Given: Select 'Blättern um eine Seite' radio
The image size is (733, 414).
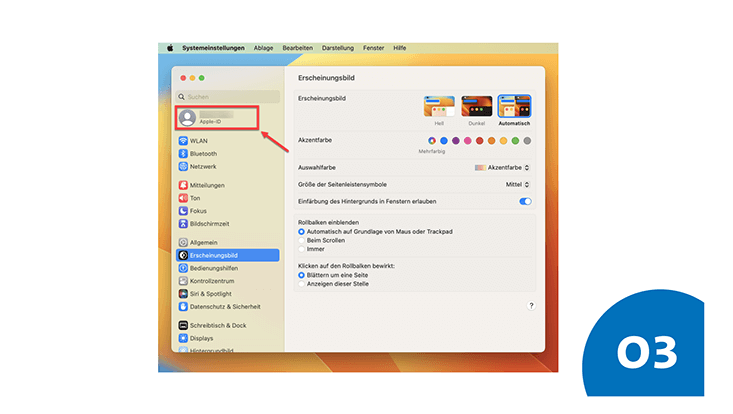Looking at the screenshot, I should (302, 275).
